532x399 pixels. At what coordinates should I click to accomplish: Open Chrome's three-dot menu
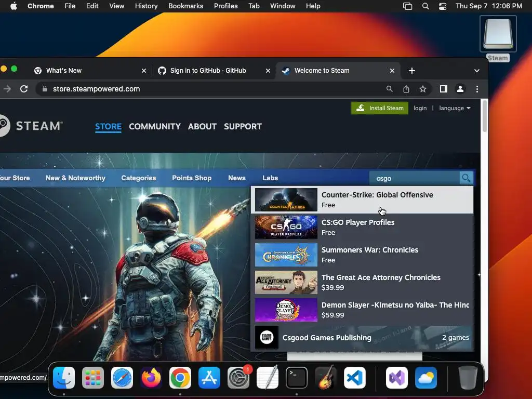pyautogui.click(x=477, y=89)
